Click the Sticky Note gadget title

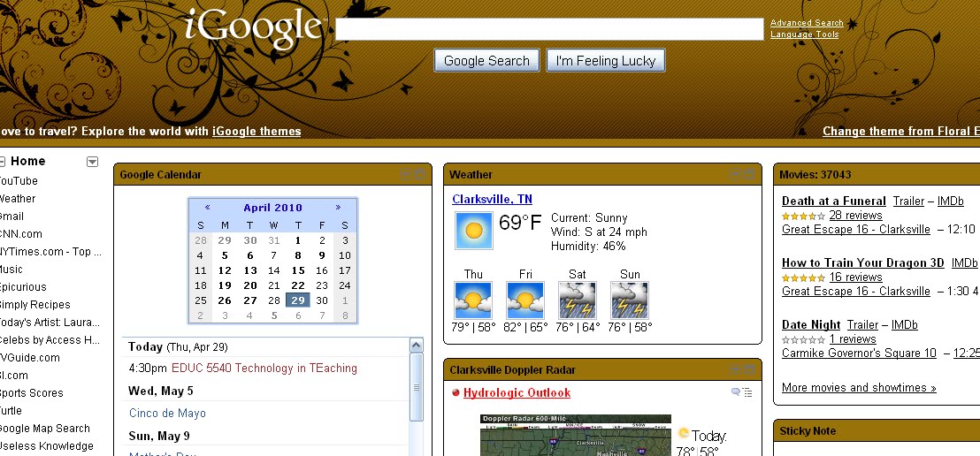(x=808, y=431)
